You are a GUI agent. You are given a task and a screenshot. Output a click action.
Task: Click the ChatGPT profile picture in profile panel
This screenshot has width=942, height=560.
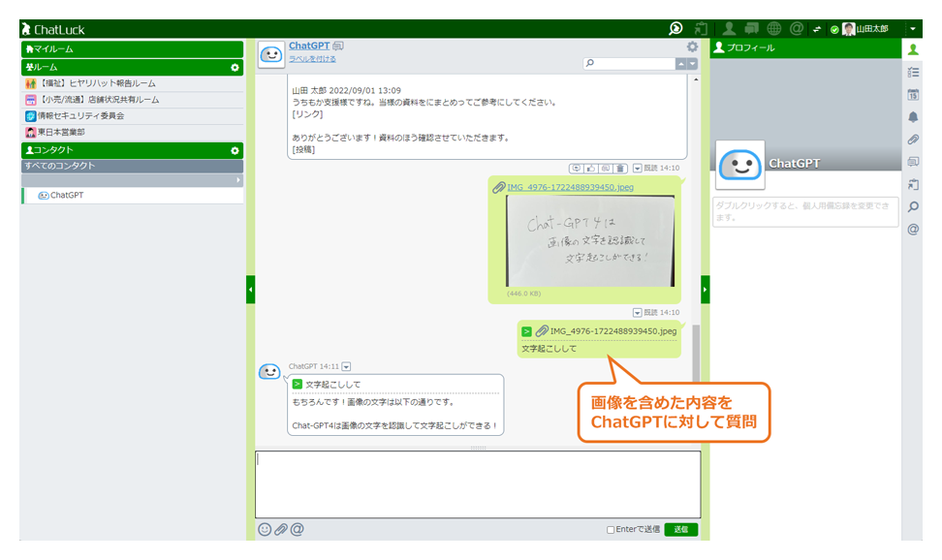tap(740, 166)
